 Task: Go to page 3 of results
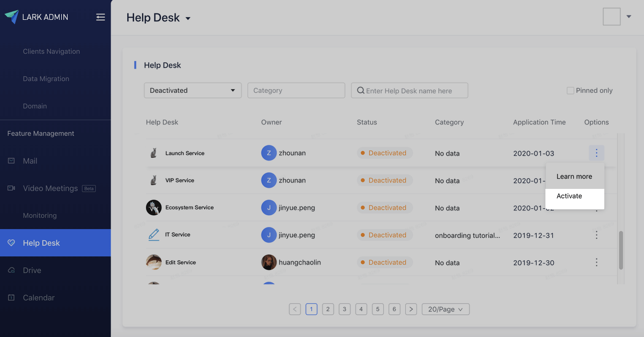point(345,309)
